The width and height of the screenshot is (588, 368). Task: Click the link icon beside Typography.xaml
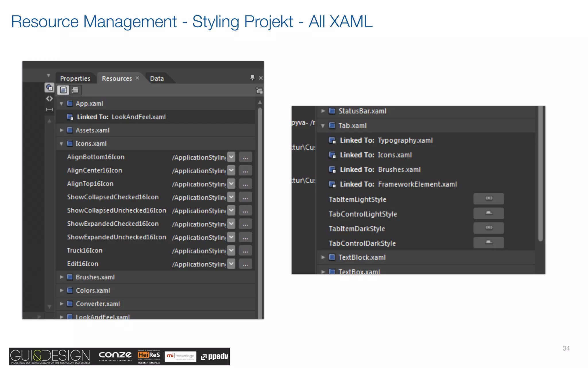(x=332, y=140)
